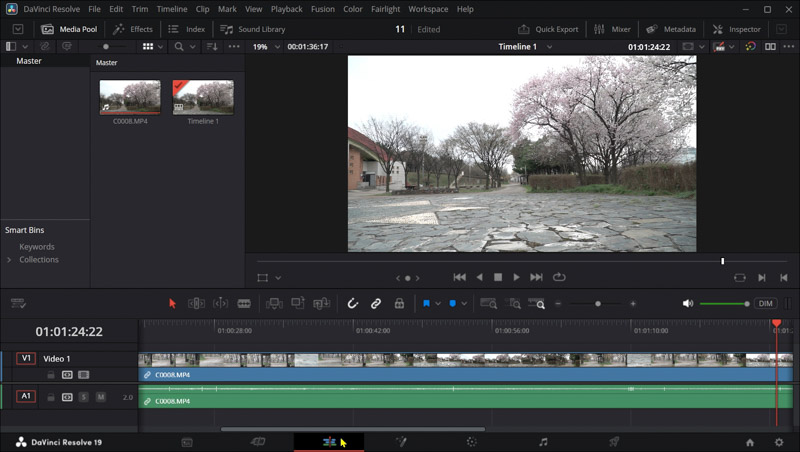This screenshot has height=452, width=800.
Task: Click media pool search magnifier
Action: tap(179, 46)
